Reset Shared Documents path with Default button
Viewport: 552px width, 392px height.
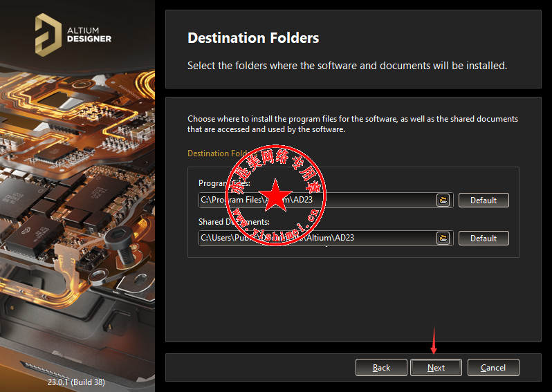pos(484,239)
